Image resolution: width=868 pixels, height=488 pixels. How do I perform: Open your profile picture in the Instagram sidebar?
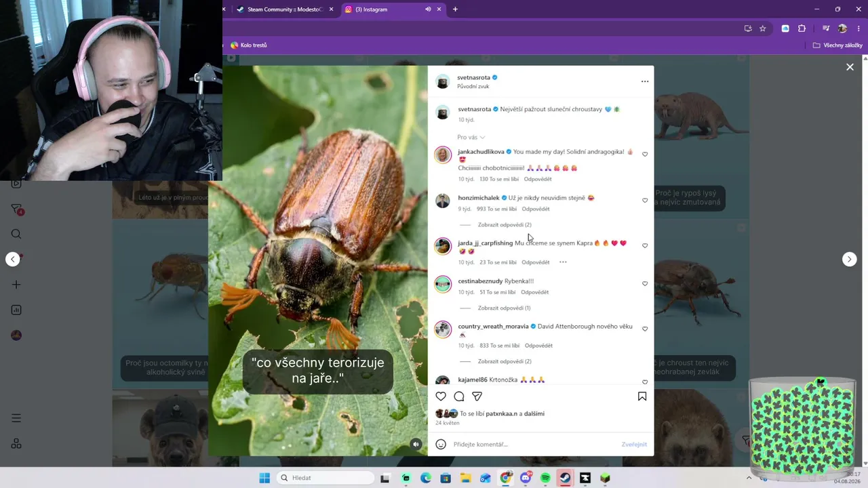point(16,335)
